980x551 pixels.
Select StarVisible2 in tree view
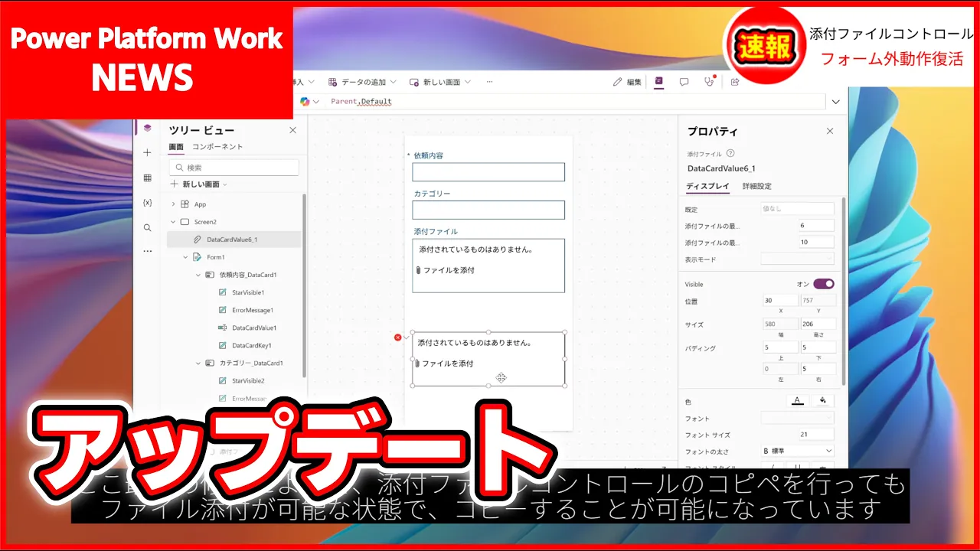[x=248, y=380]
